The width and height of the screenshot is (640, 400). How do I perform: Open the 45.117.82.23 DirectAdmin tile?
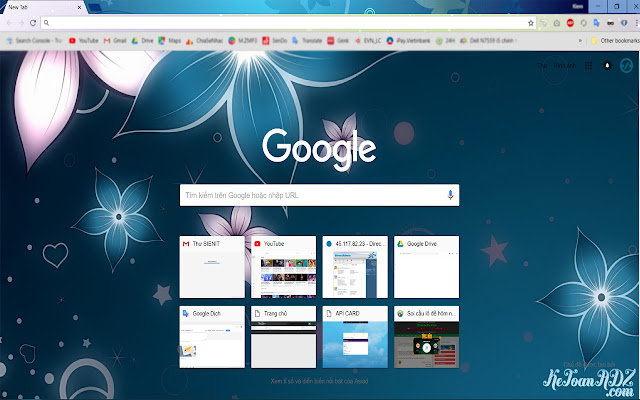pyautogui.click(x=355, y=267)
